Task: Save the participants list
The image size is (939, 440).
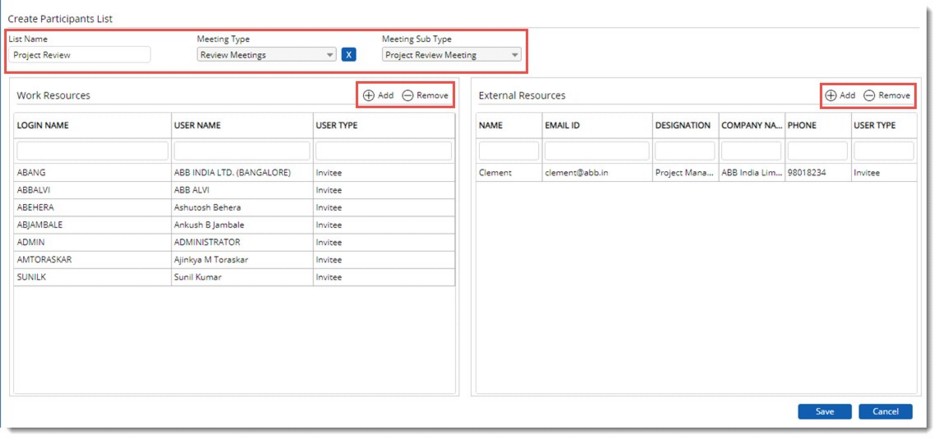Action: point(824,412)
